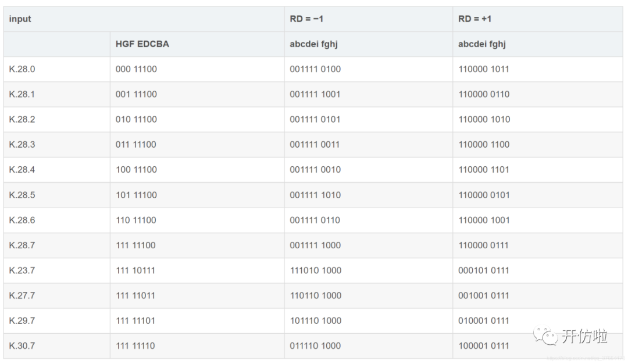Click the K.30.7 row label
This screenshot has height=364, width=628.
coord(22,345)
